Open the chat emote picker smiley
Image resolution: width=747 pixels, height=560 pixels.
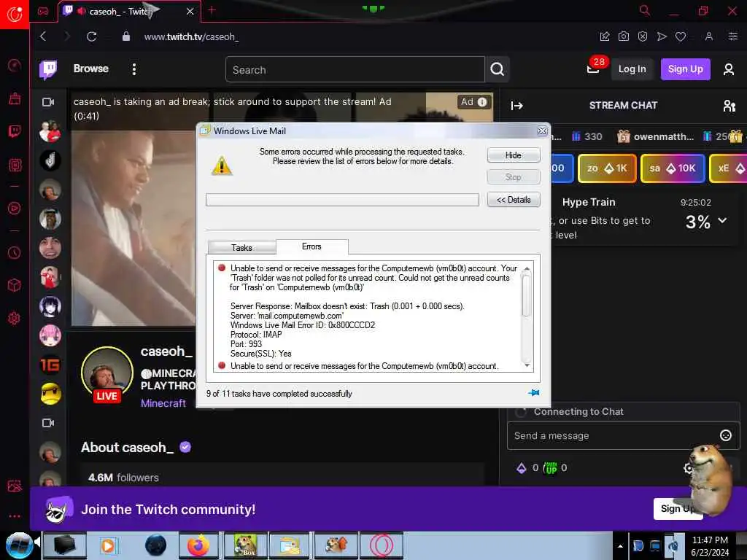[726, 435]
